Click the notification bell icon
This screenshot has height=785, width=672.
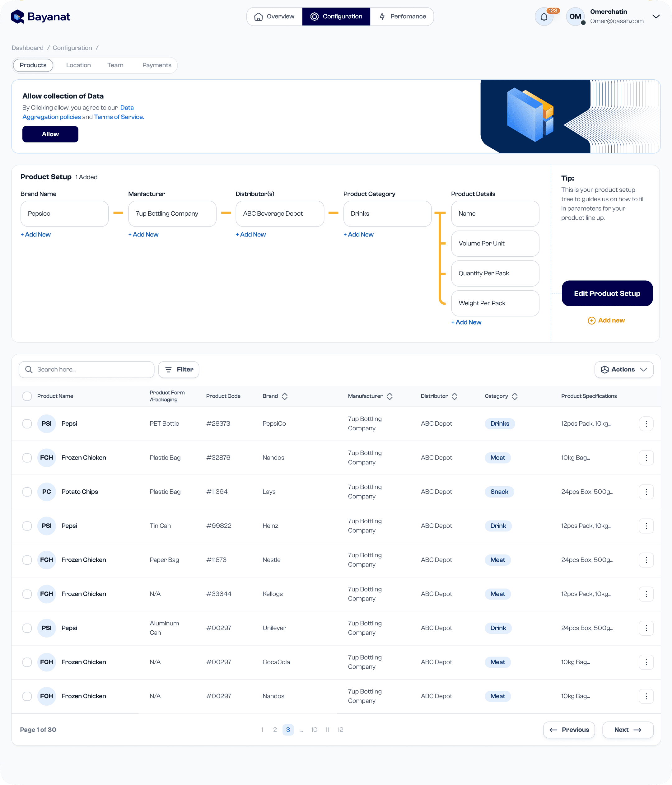[544, 17]
